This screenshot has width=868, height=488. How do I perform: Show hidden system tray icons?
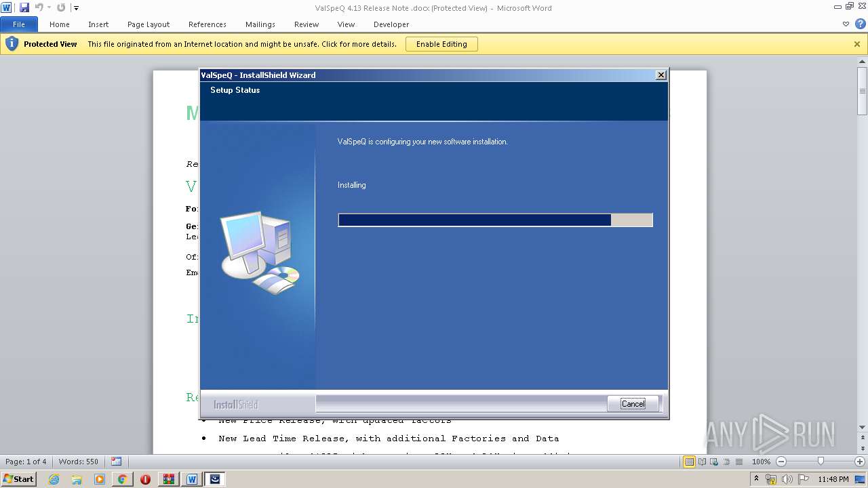(x=756, y=479)
